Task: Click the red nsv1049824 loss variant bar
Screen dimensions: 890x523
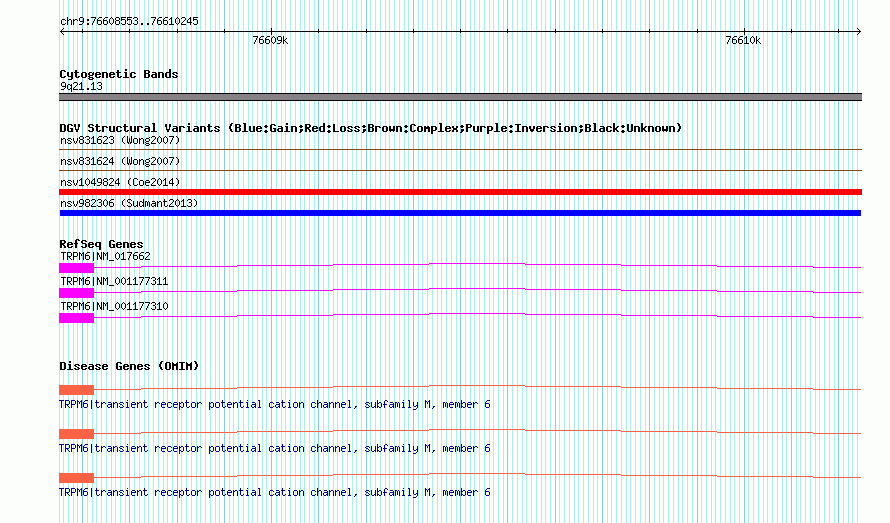Action: coord(460,192)
